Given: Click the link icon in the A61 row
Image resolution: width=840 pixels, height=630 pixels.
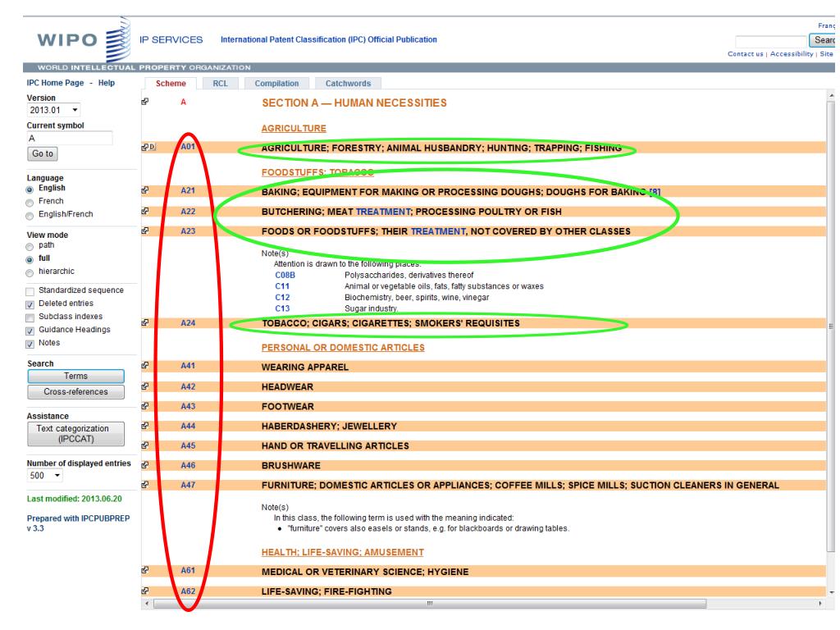Looking at the screenshot, I should (144, 571).
